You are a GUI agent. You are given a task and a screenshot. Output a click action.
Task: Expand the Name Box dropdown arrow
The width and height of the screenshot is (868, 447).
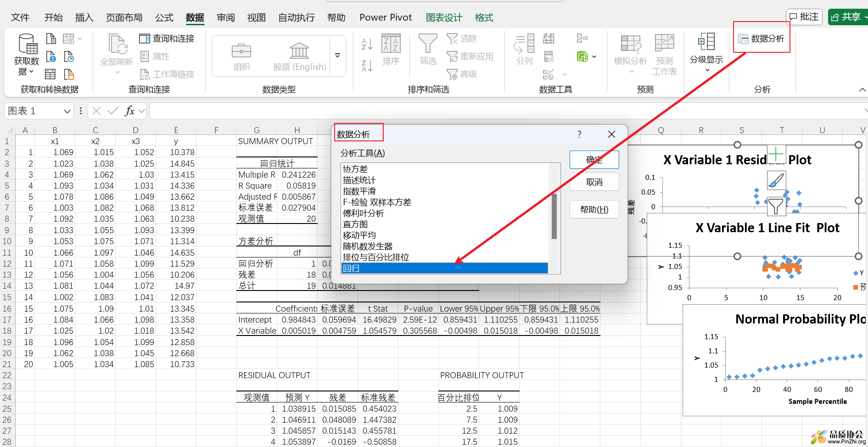pos(67,111)
